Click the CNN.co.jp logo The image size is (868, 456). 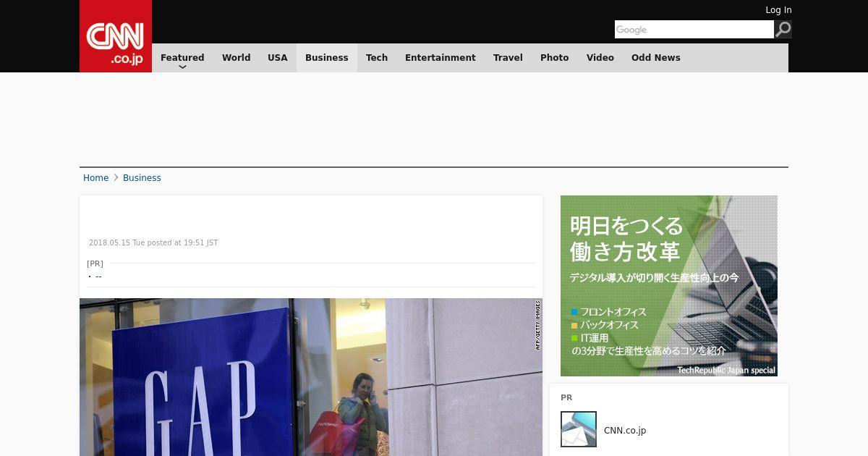click(116, 36)
